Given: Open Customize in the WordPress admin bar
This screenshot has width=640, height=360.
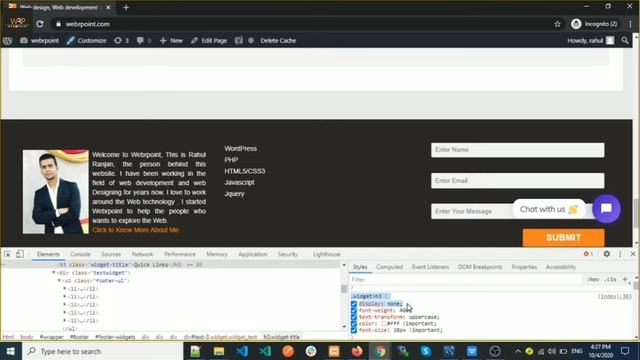Looking at the screenshot, I should (x=87, y=40).
